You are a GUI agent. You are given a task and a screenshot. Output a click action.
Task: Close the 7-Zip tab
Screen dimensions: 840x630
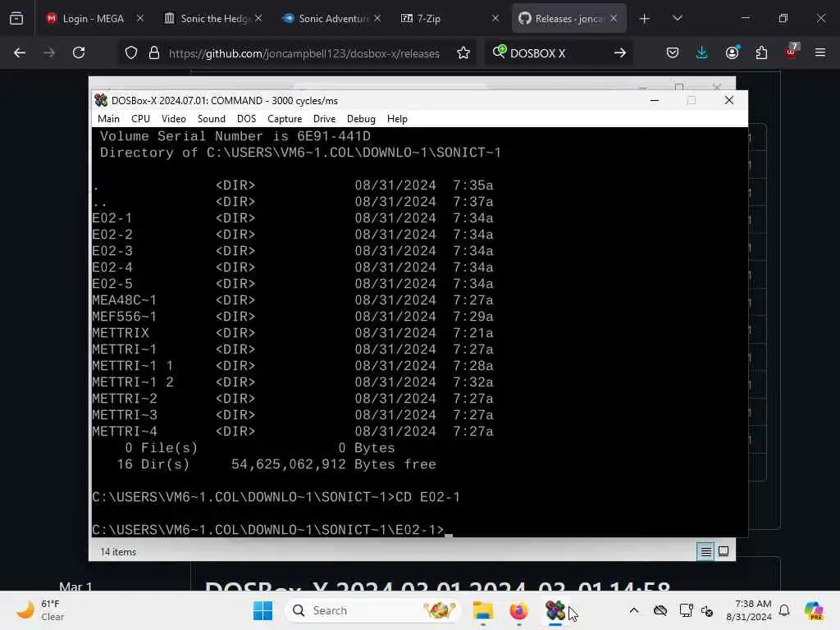[x=495, y=18]
